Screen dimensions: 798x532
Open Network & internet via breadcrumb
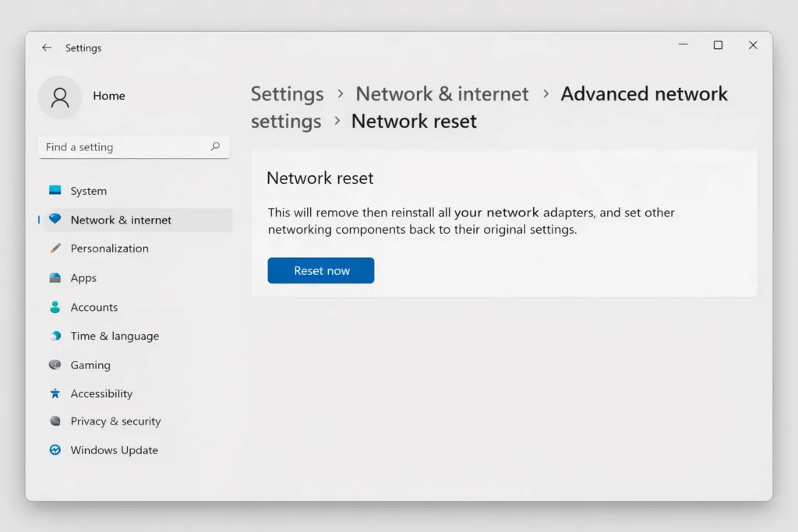click(x=442, y=93)
